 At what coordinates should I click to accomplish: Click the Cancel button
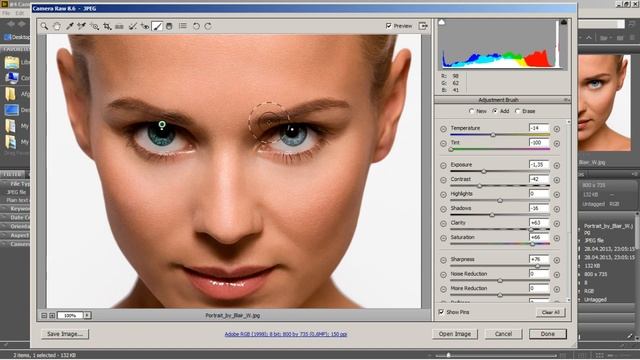(x=503, y=334)
